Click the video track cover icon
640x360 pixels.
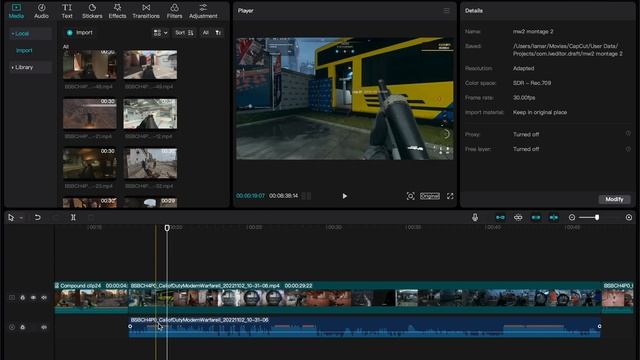[x=12, y=298]
